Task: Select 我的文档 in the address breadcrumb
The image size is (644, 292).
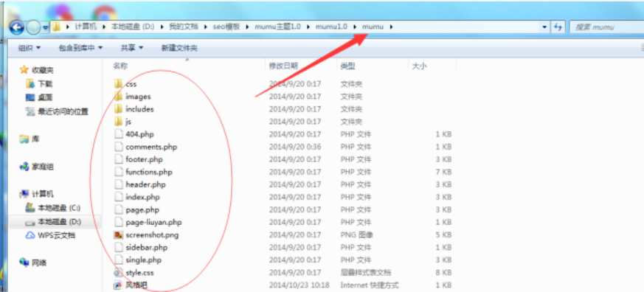Action: coord(184,27)
